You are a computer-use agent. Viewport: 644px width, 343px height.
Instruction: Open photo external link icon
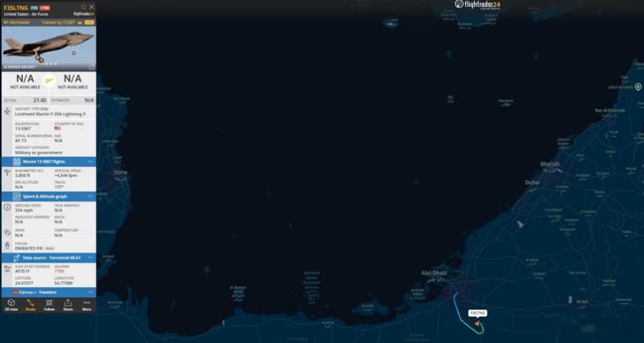click(91, 67)
